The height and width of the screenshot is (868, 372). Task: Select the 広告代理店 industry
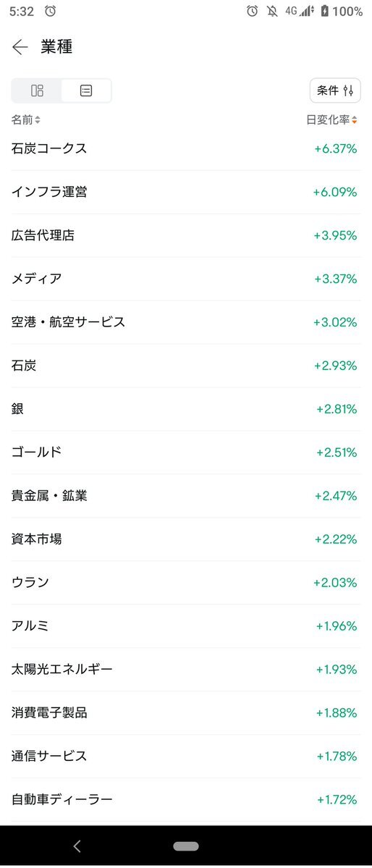click(x=186, y=235)
